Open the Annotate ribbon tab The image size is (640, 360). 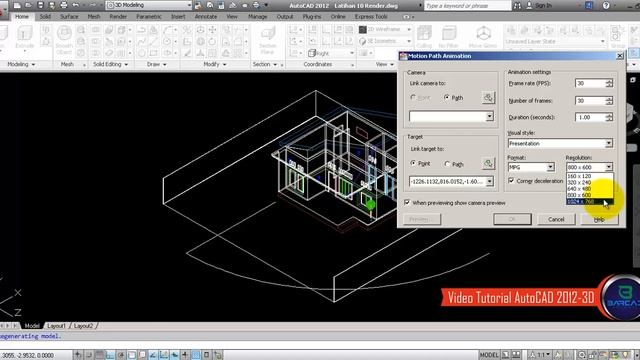[x=206, y=16]
